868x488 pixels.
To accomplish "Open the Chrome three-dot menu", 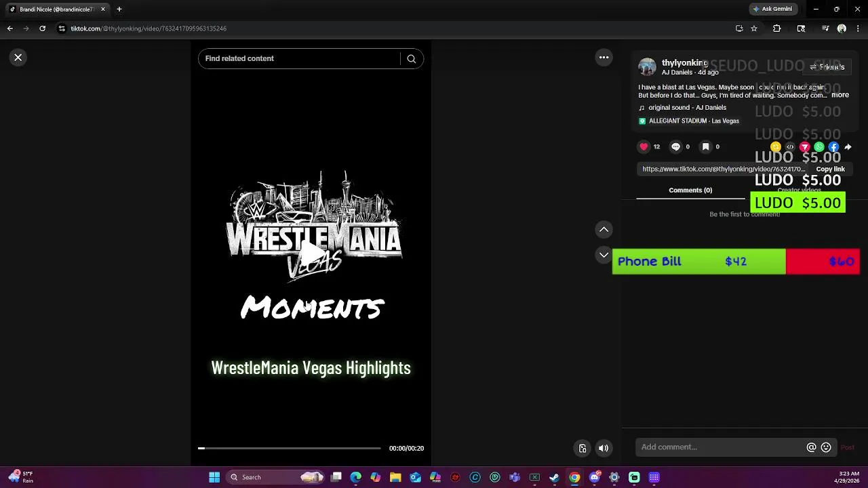I will click(859, 28).
